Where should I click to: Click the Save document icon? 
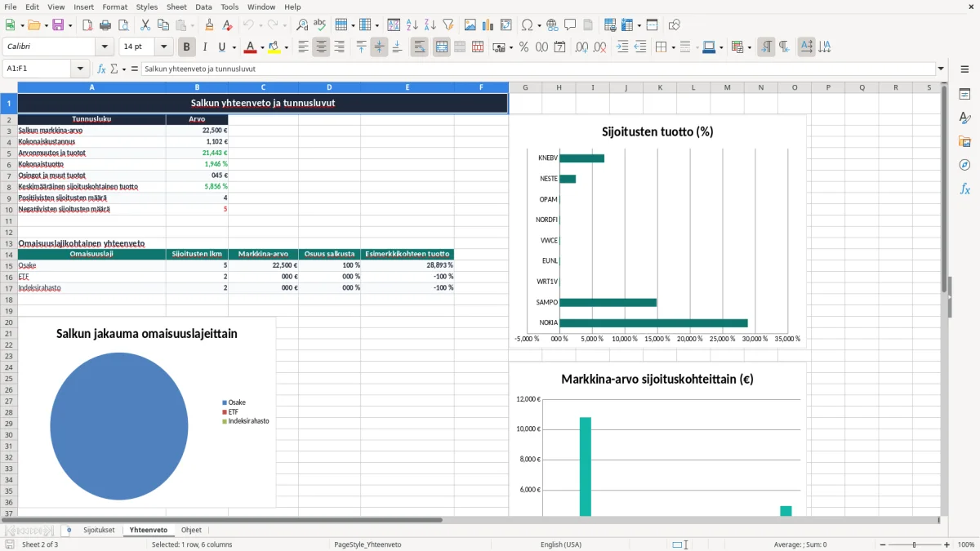pos(58,25)
